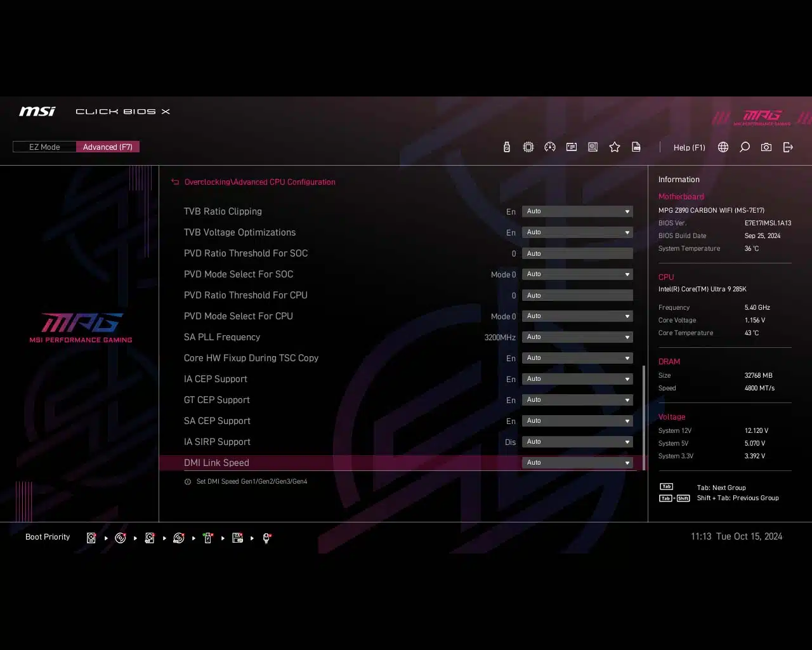The width and height of the screenshot is (812, 650).
Task: Open Help (F1)
Action: click(x=689, y=147)
